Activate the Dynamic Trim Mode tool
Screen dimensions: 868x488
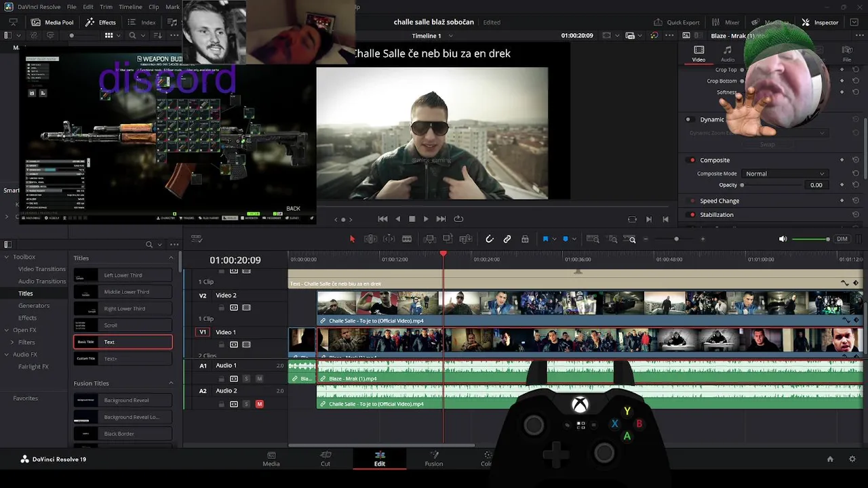point(389,239)
